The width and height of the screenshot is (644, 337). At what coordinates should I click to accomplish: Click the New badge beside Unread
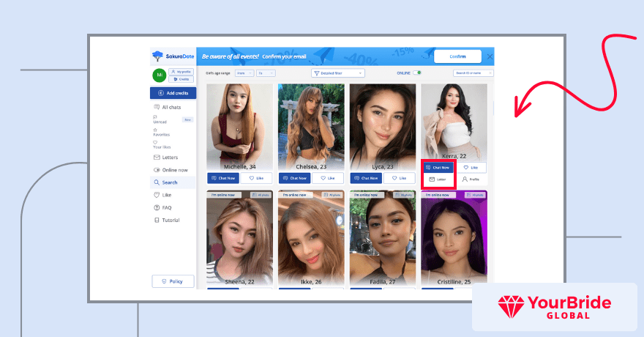pos(187,119)
